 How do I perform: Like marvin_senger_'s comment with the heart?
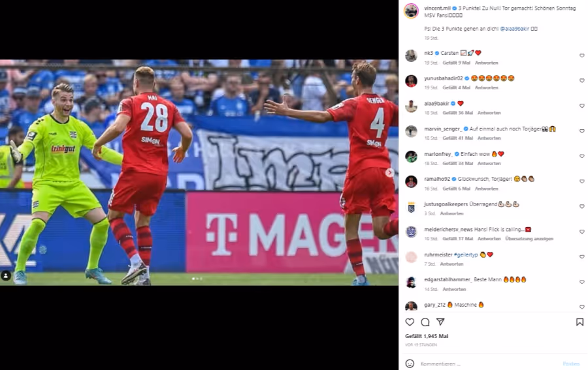click(581, 131)
